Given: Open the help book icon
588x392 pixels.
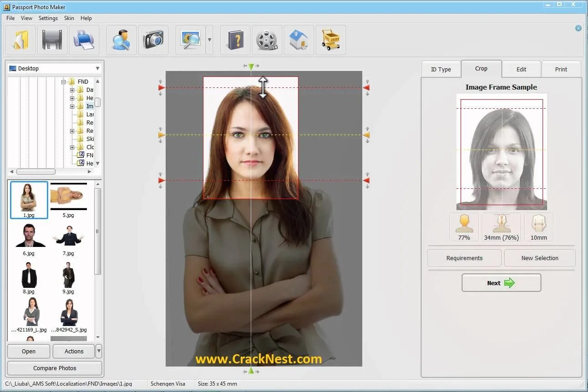Looking at the screenshot, I should (235, 40).
